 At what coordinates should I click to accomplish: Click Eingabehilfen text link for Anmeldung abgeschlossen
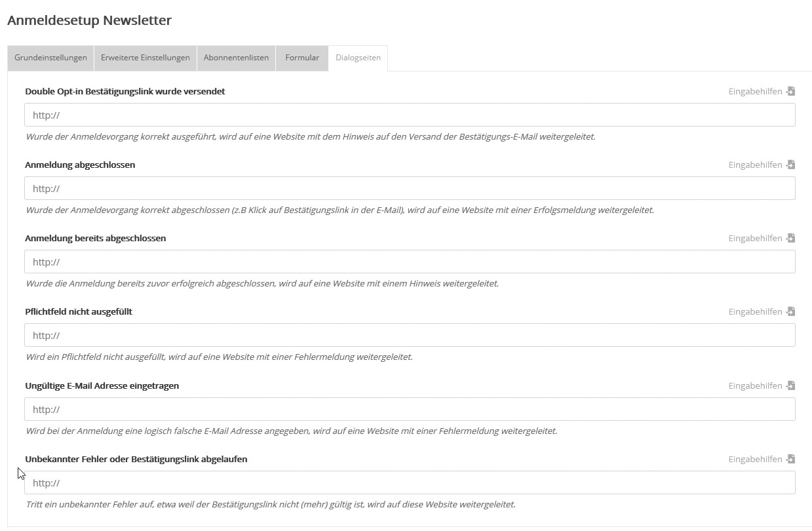(755, 165)
